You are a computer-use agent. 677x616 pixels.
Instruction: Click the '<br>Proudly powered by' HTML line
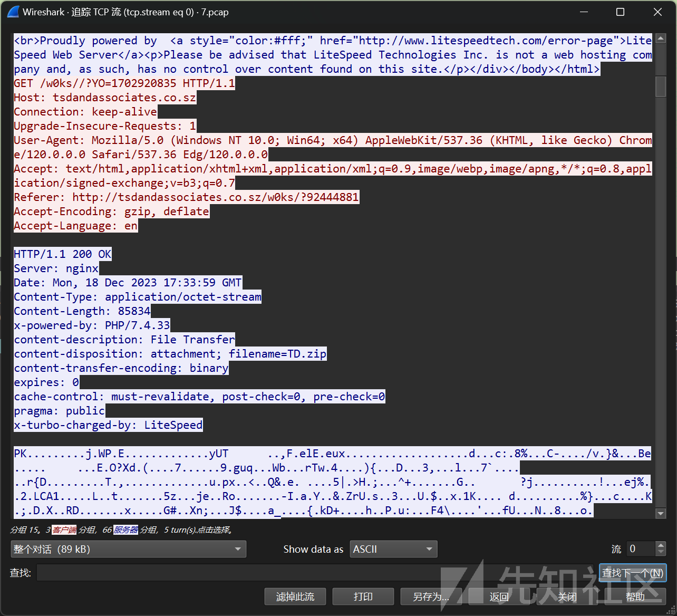pos(333,41)
